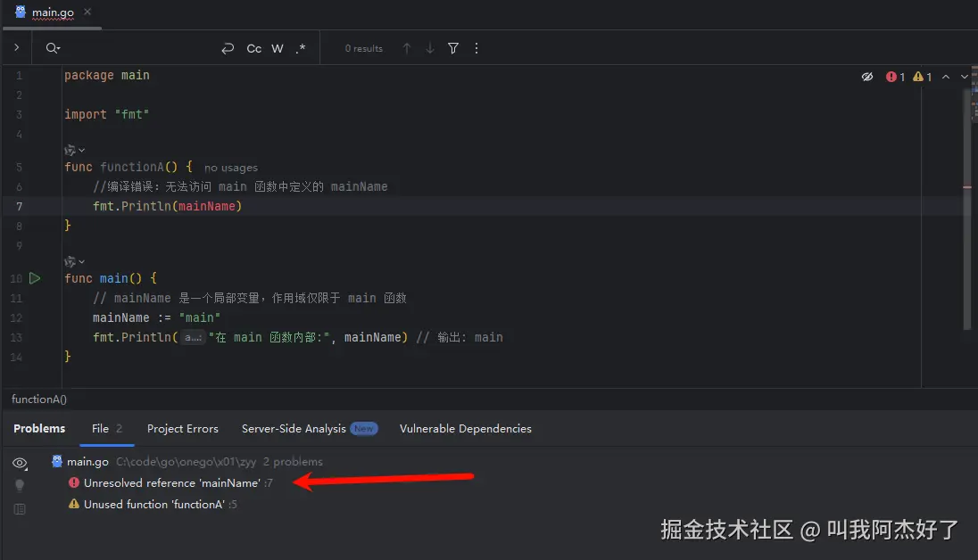Click 'package main' on line 1
The width and height of the screenshot is (978, 560).
click(107, 76)
